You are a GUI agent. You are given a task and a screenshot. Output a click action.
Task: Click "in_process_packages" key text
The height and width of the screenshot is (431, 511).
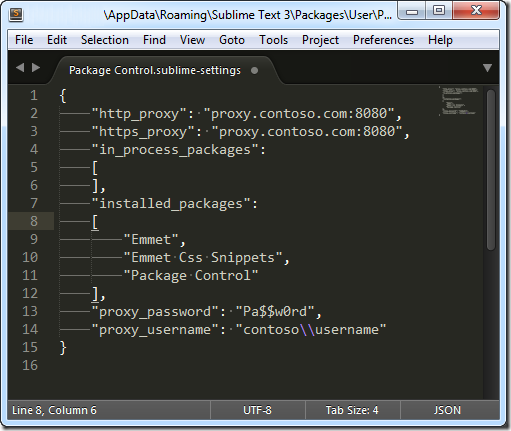175,150
